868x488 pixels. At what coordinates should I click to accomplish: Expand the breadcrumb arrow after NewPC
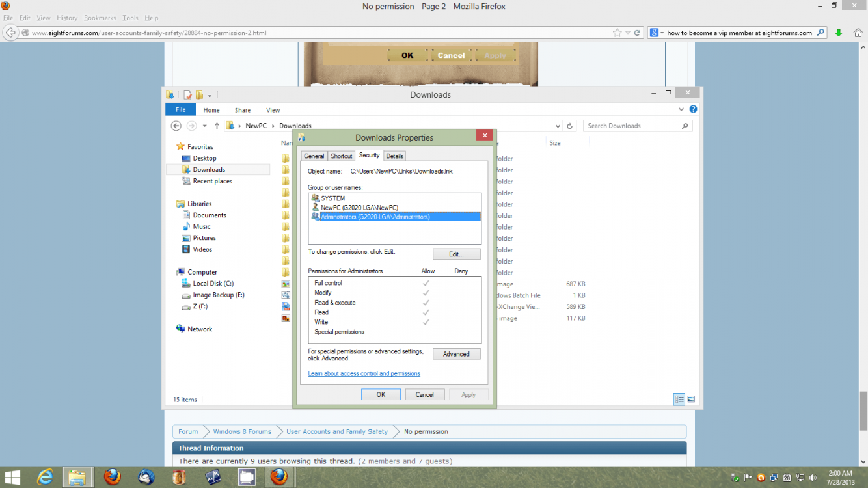tap(273, 126)
